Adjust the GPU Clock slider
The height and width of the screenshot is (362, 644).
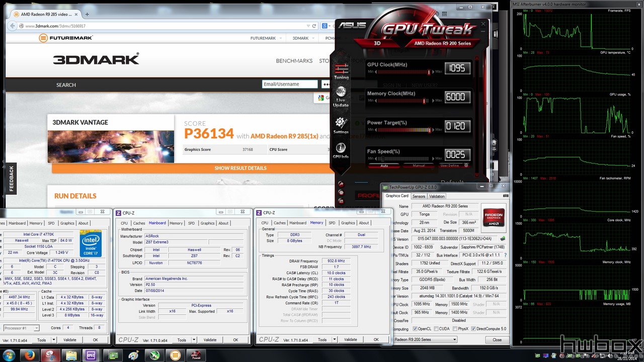(405, 72)
